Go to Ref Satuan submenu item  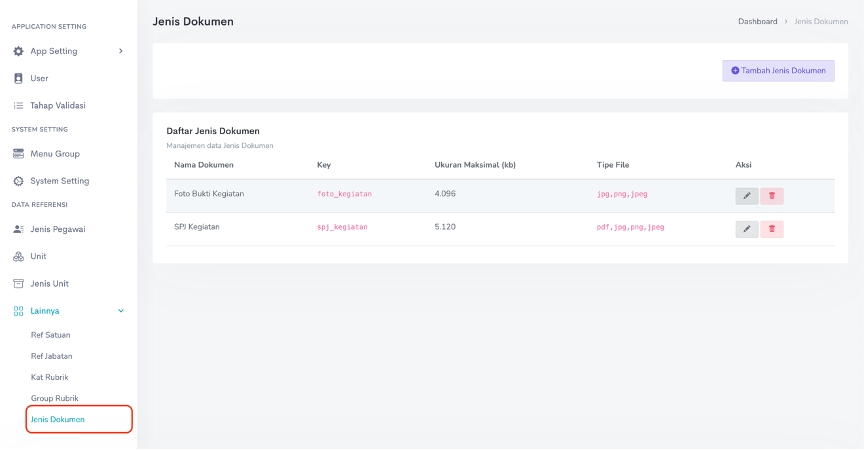point(50,335)
